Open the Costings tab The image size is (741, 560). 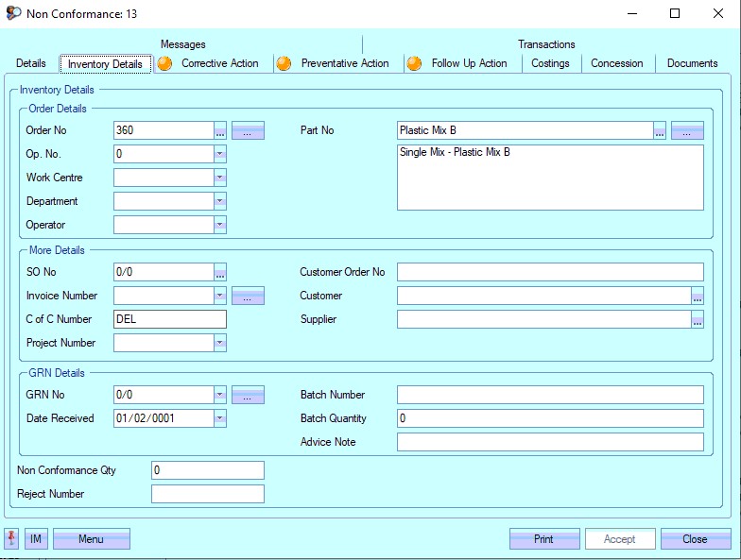[550, 63]
